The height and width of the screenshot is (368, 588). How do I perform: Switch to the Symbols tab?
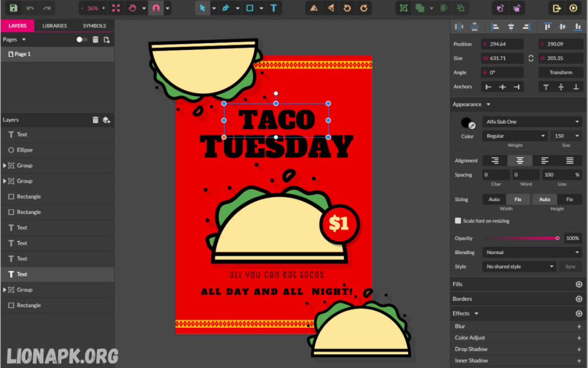94,25
